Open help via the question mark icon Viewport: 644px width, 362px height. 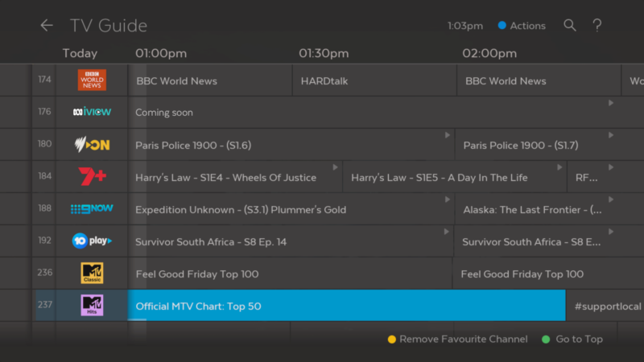597,26
